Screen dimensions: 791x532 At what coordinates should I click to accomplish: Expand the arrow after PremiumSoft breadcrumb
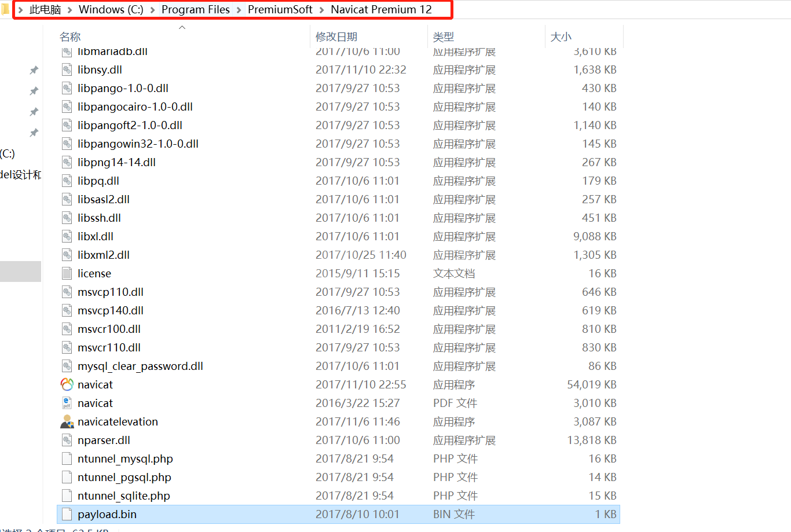tap(321, 10)
